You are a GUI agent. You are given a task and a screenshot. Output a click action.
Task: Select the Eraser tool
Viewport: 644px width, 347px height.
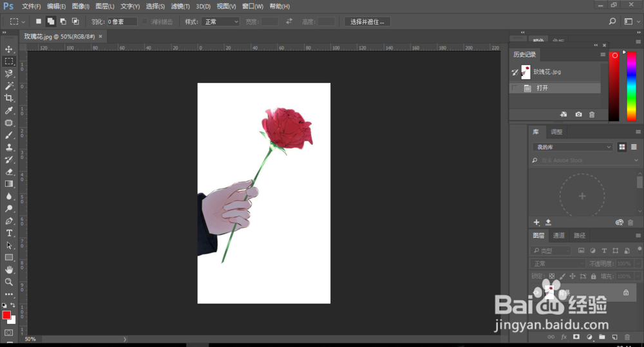pos(8,172)
